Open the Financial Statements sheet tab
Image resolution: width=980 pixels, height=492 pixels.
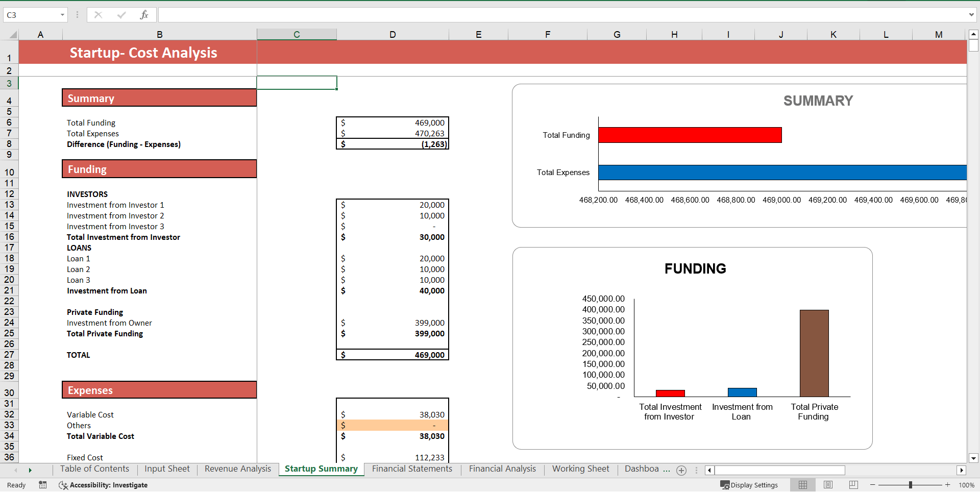(x=412, y=469)
